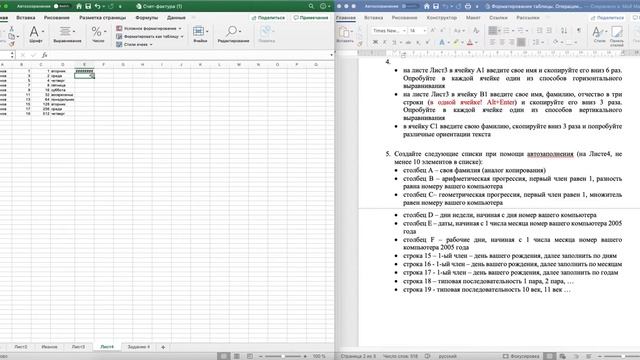Click Undo arrow in Excel title bar
The image size is (640, 360).
(97, 6)
